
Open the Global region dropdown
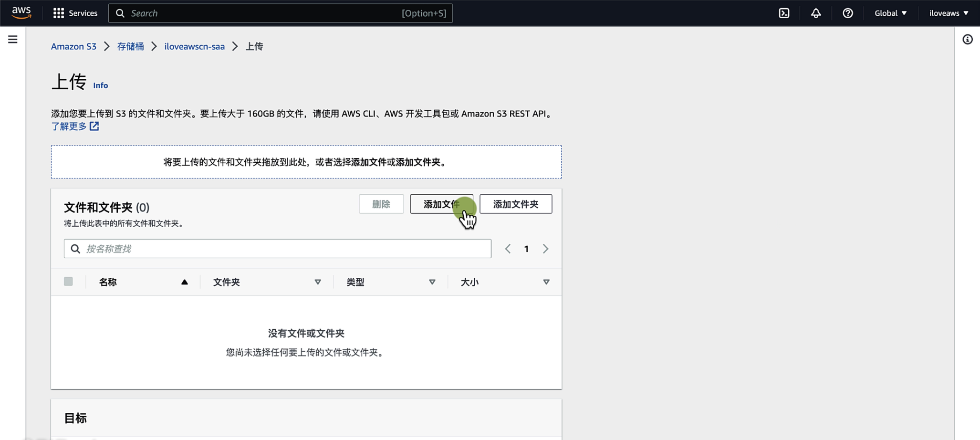(890, 13)
